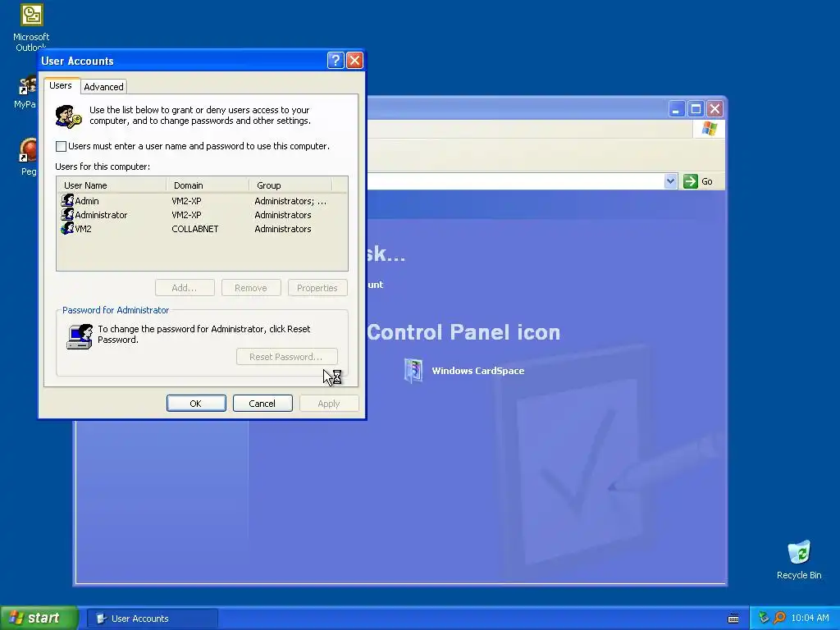Click the Administrator user account icon
840x630 pixels.
67,214
